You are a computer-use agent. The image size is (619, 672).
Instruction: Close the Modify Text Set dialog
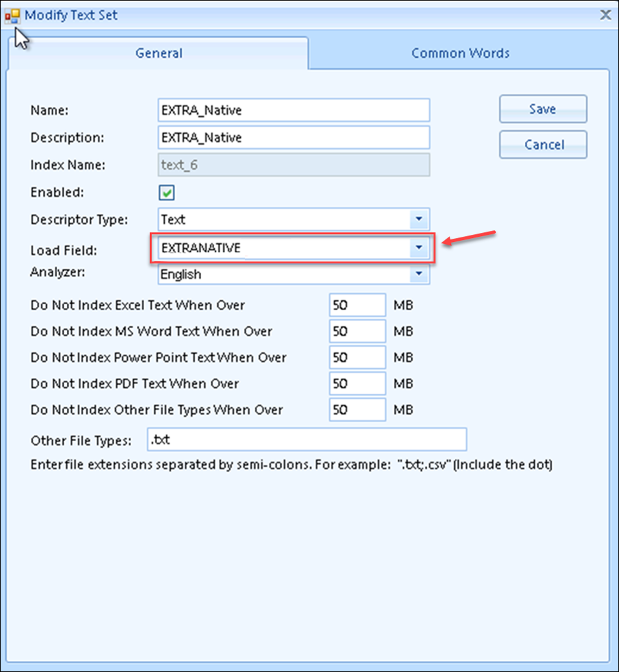[x=605, y=14]
